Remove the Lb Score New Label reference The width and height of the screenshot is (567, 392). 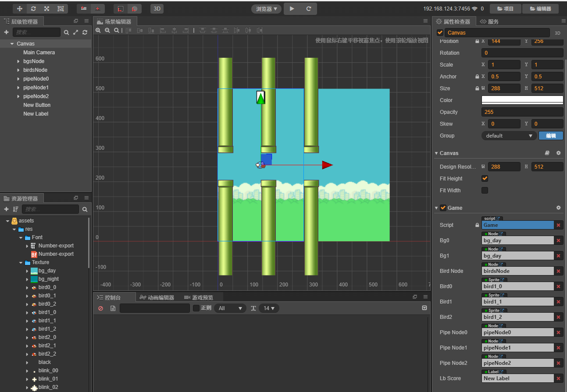click(559, 378)
